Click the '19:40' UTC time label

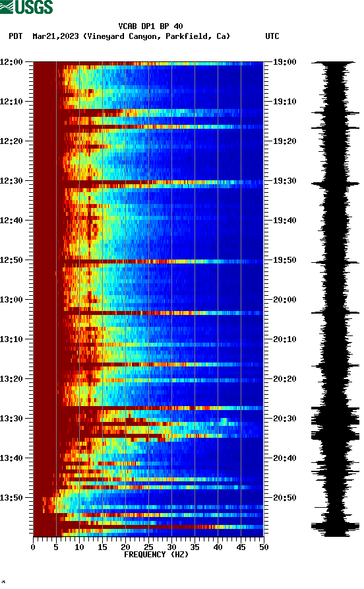(285, 221)
